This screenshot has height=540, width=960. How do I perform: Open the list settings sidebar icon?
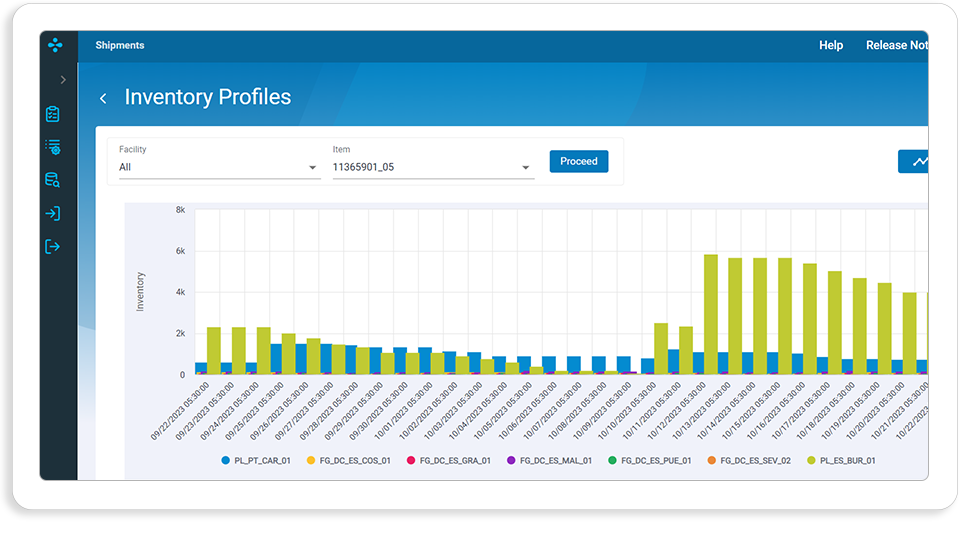click(53, 147)
